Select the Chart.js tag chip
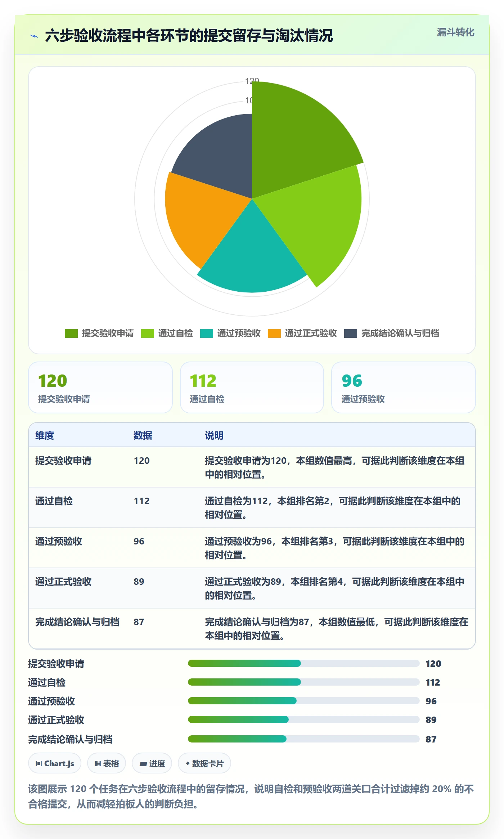Screen dimensions: 504x839 [55, 763]
